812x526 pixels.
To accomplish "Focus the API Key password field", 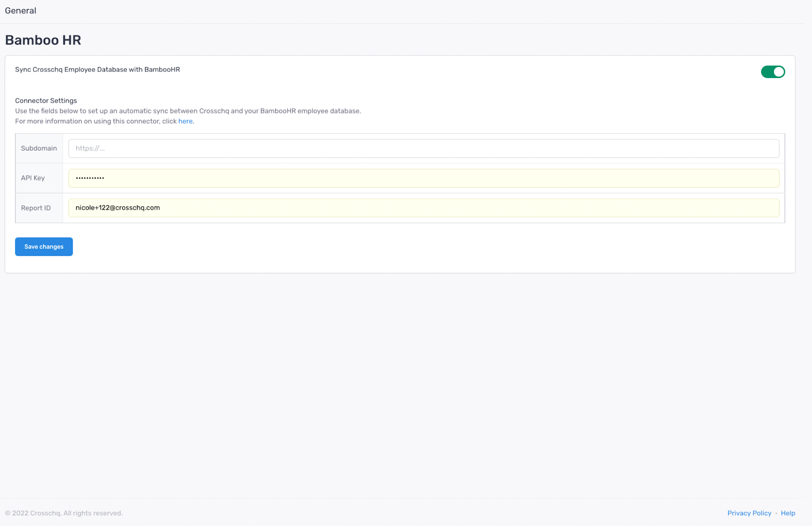I will coord(424,178).
